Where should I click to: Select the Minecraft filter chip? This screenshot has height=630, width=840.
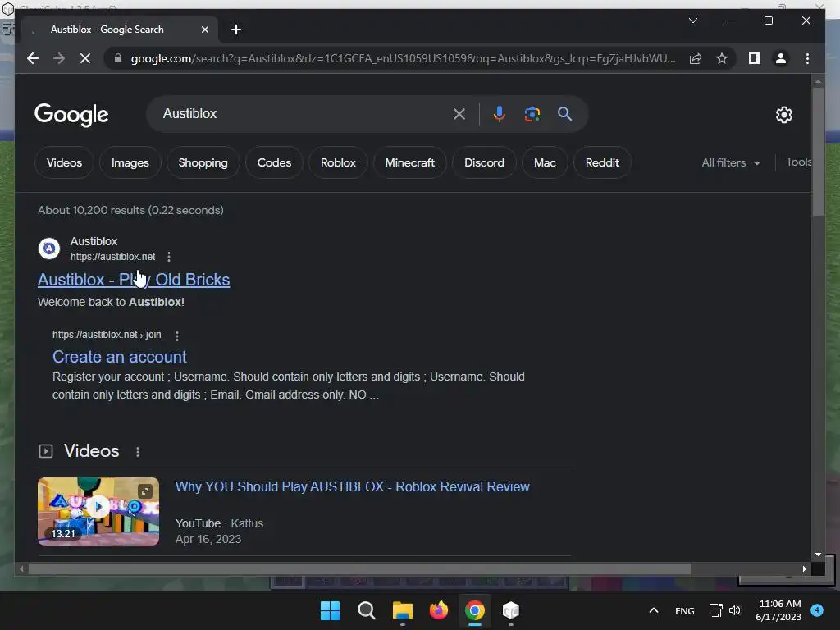(x=410, y=162)
